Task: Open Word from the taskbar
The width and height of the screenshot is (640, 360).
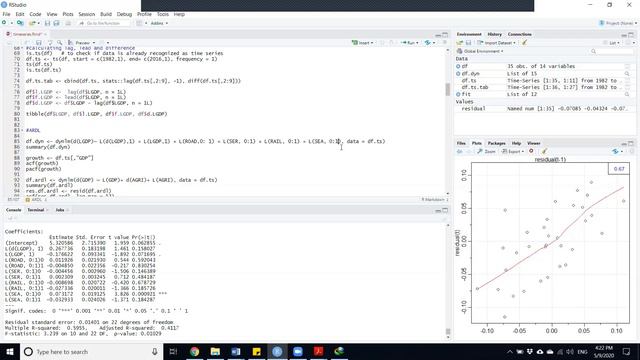Action: pos(236,351)
